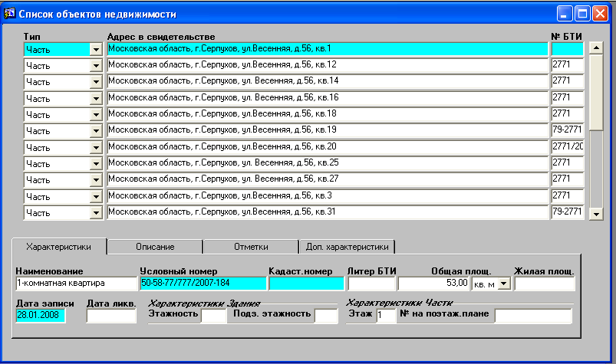Open type dropdown in the кв.27 row
This screenshot has height=364, width=616.
[x=96, y=180]
